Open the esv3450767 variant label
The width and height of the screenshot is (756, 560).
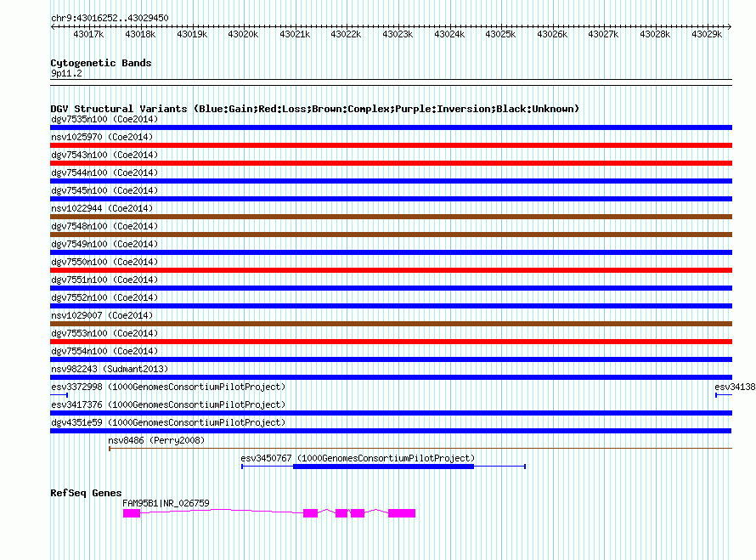coord(358,458)
